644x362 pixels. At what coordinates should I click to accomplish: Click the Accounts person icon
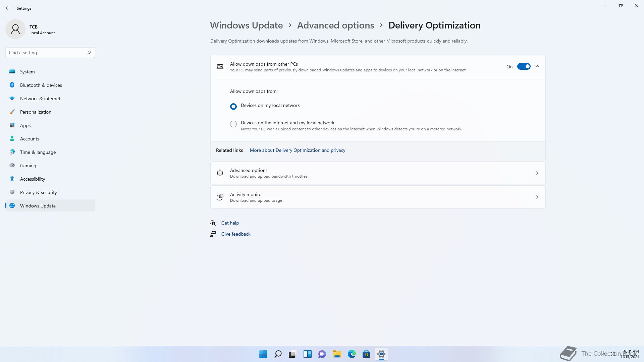coord(12,139)
